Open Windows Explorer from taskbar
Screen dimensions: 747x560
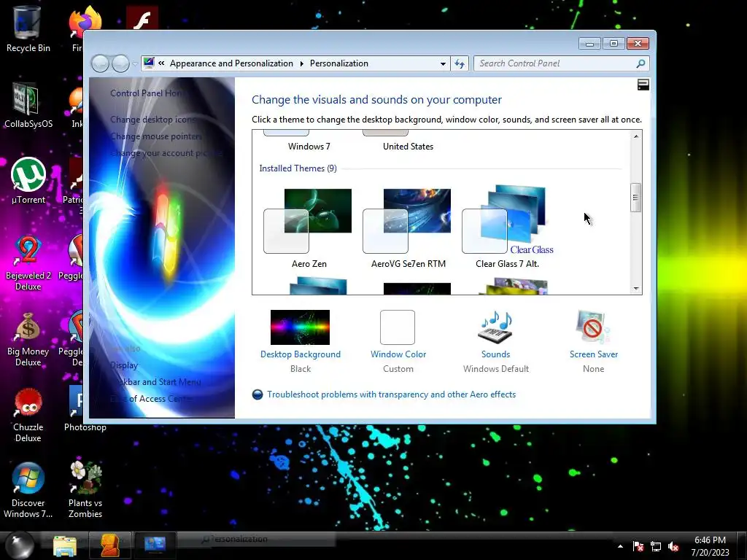pos(65,545)
